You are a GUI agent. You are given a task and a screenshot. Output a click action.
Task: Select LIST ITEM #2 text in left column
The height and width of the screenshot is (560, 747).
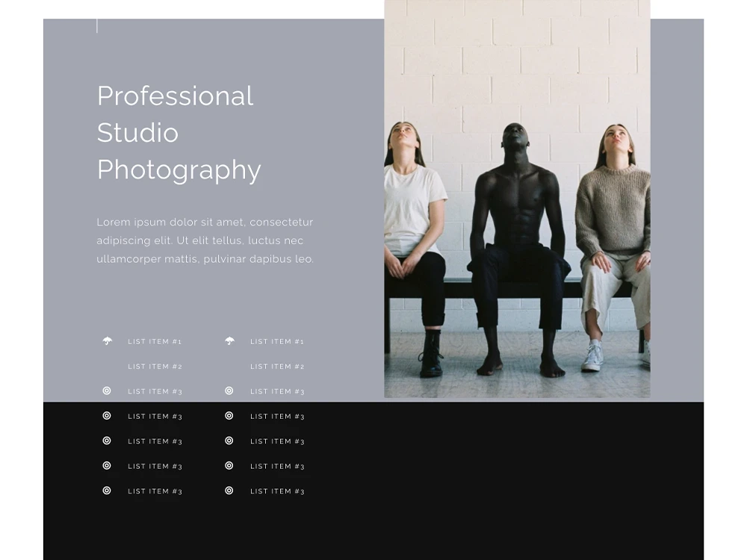tap(155, 366)
